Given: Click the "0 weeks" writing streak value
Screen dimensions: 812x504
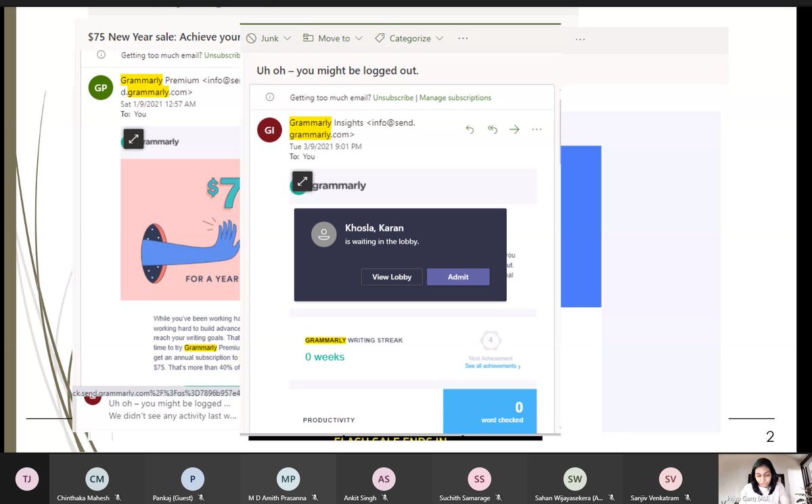Looking at the screenshot, I should tap(325, 357).
